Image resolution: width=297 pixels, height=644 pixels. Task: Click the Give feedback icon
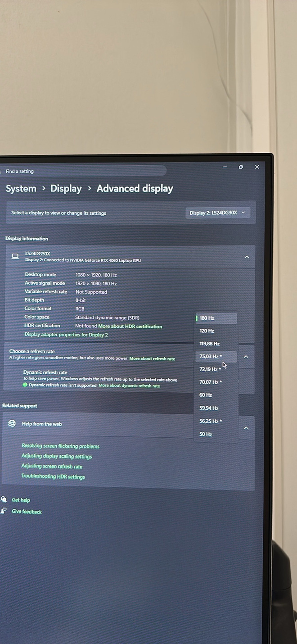pyautogui.click(x=4, y=511)
